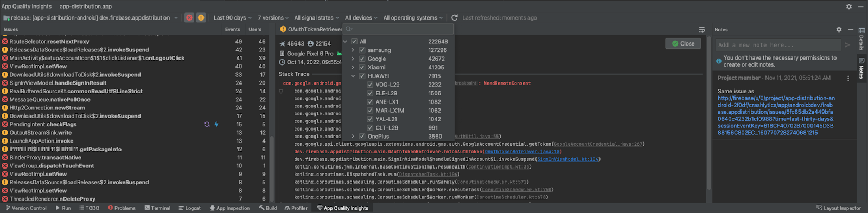Screen dimensions: 868x213
Task: Uncheck the All devices checkbox
Action: pyautogui.click(x=354, y=41)
